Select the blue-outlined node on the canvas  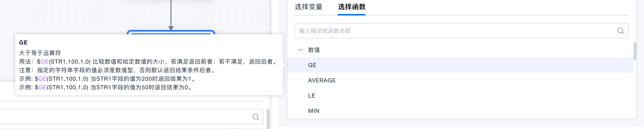click(171, 32)
